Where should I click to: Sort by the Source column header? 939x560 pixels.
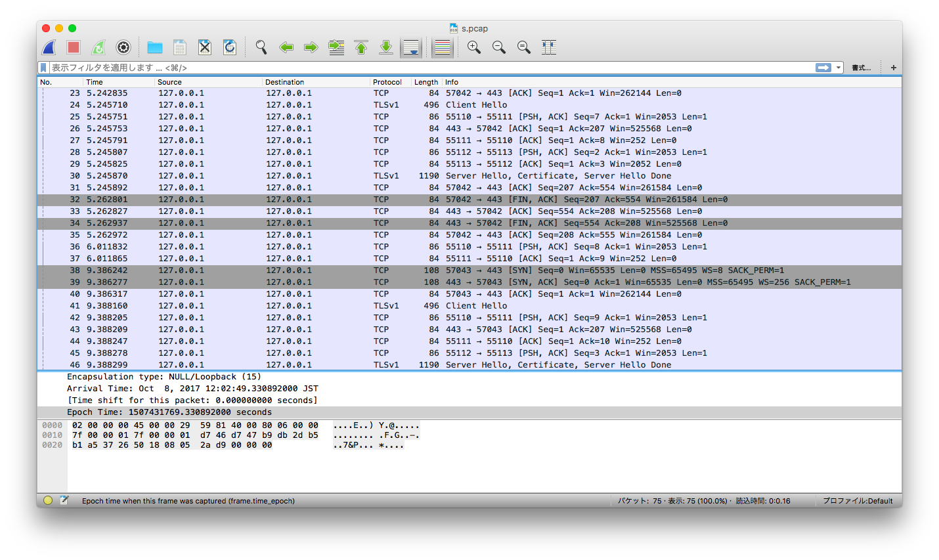click(x=208, y=82)
